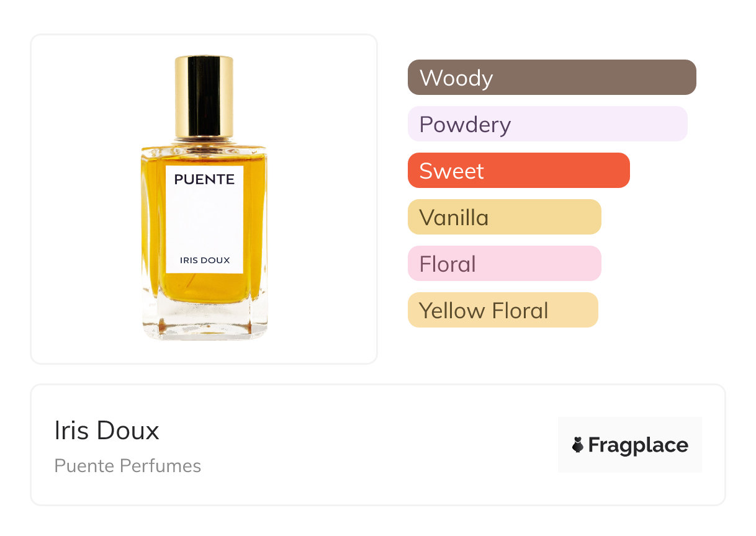Click IRIS DOUX text on bottle label

point(205,261)
